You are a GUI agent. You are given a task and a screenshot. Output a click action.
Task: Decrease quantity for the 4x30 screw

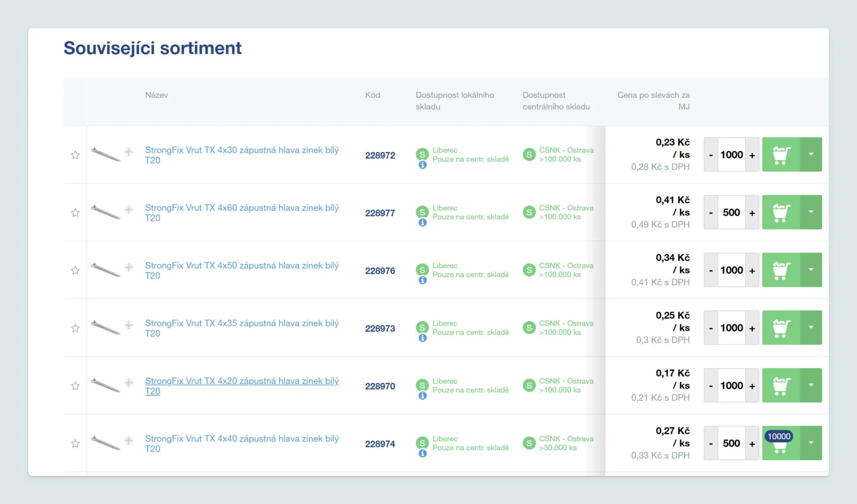tap(711, 155)
